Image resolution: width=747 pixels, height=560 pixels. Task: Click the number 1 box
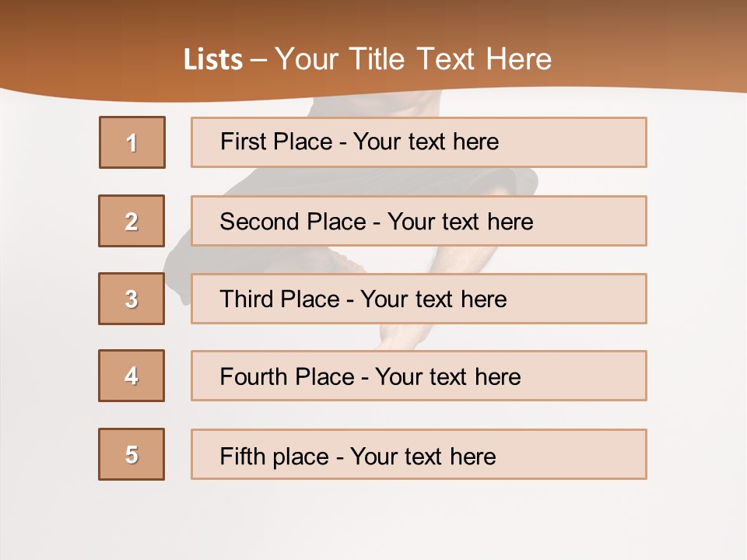point(132,142)
